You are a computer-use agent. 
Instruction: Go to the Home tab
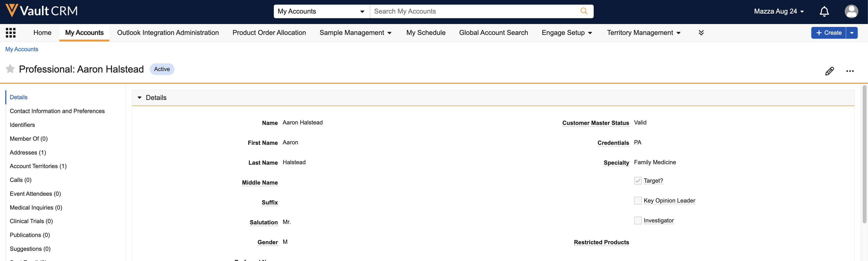(42, 33)
